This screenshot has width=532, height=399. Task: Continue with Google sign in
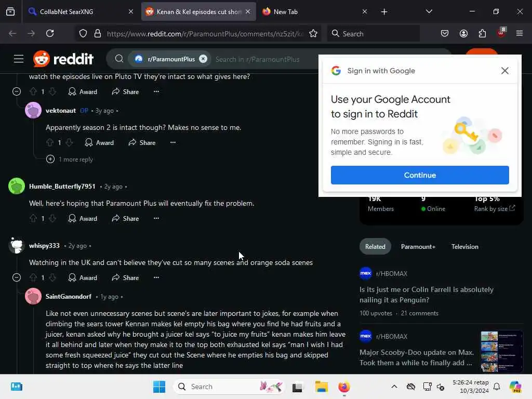[x=420, y=175]
